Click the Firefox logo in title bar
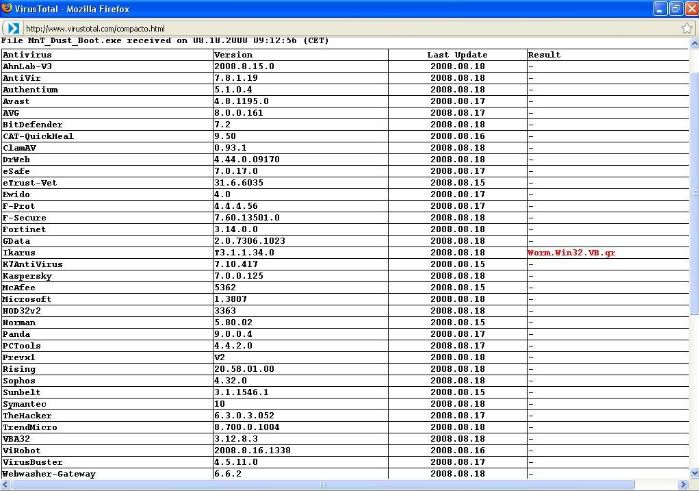 click(x=7, y=8)
